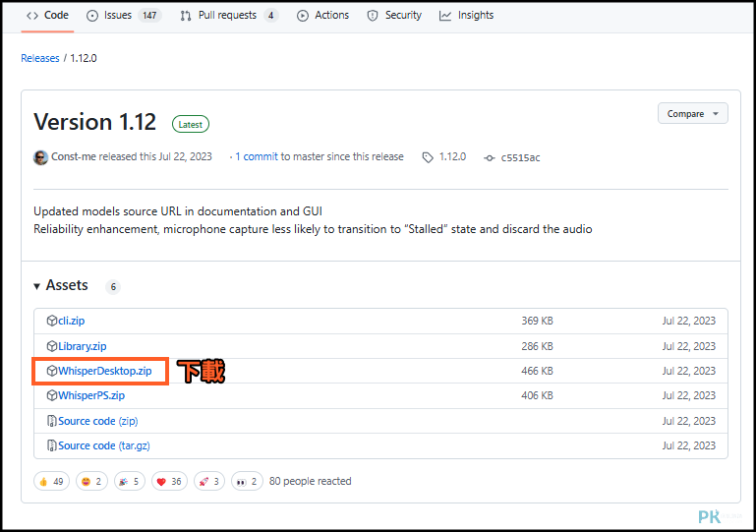Toggle the heart reaction with 36
The width and height of the screenshot is (756, 532).
(x=169, y=481)
